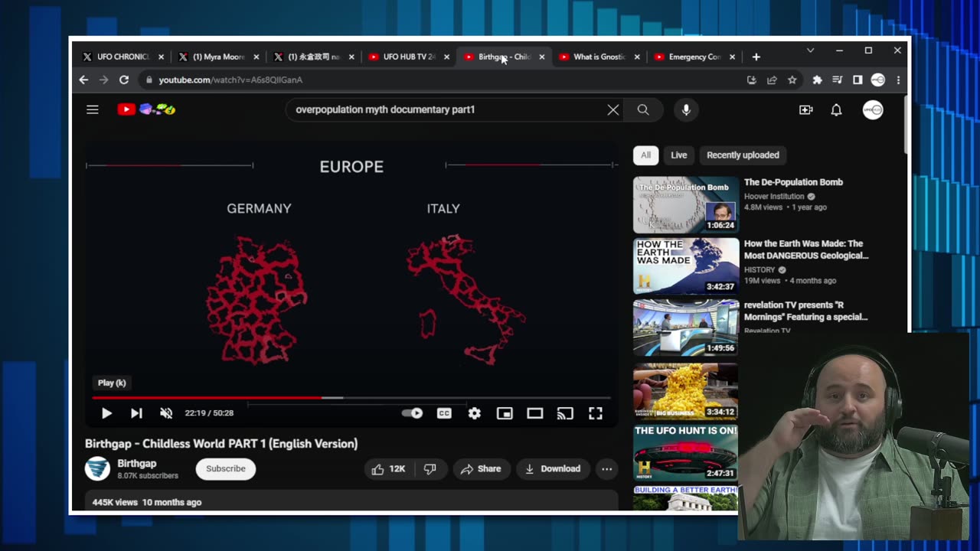Unmute the video player volume
This screenshot has height=551, width=980.
(x=166, y=413)
